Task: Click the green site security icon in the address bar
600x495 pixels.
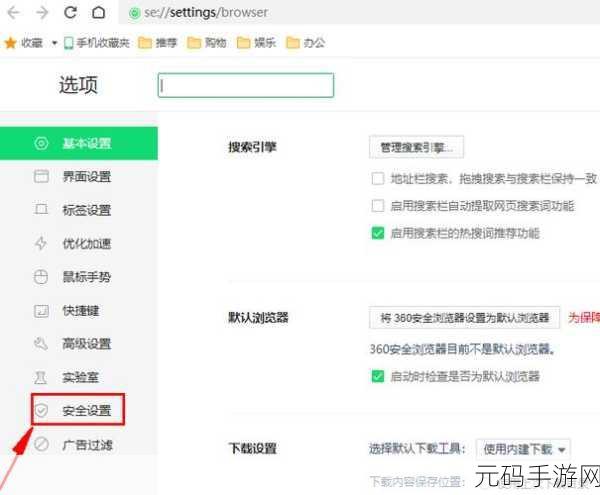Action: (134, 13)
